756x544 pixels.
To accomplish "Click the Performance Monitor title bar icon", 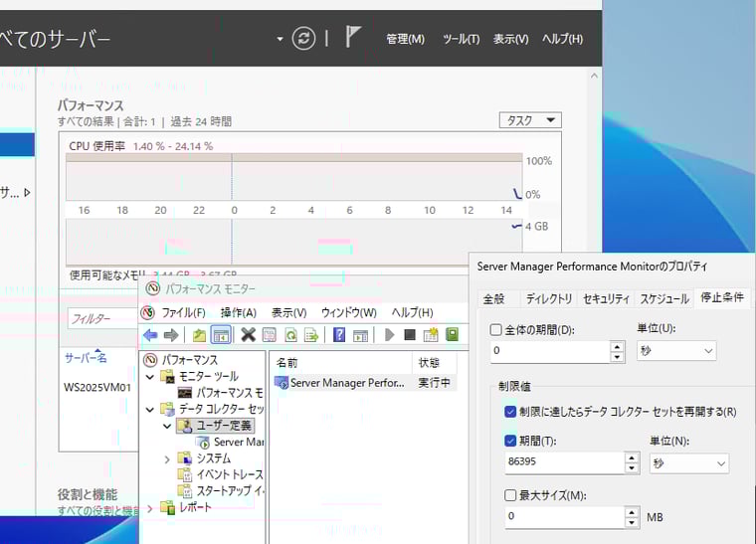I will [x=153, y=288].
